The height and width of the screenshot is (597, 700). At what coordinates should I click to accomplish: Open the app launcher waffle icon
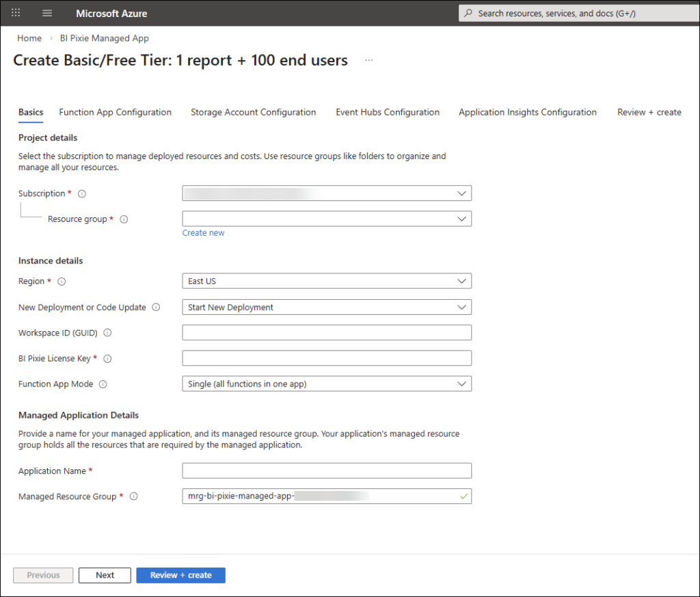click(16, 13)
